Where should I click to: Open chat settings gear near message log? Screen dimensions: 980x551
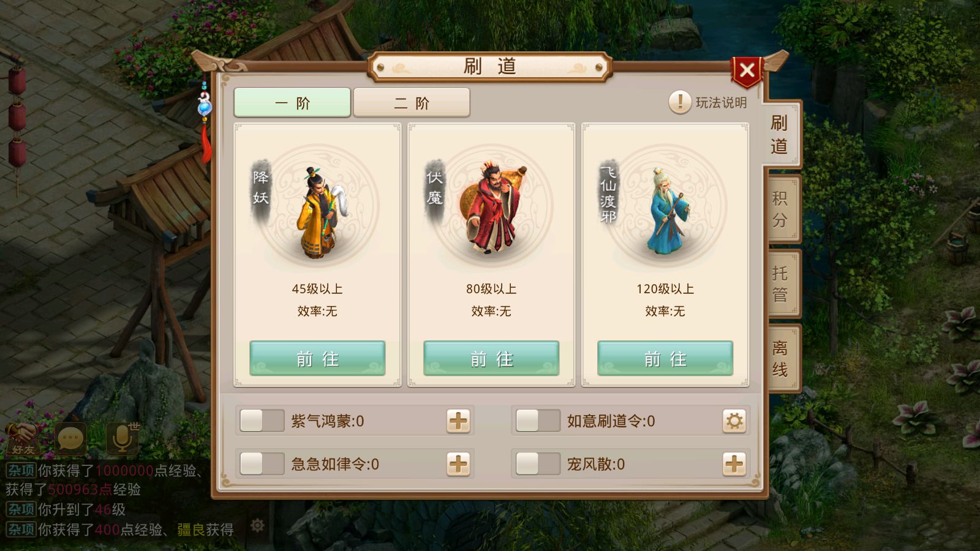click(x=258, y=525)
